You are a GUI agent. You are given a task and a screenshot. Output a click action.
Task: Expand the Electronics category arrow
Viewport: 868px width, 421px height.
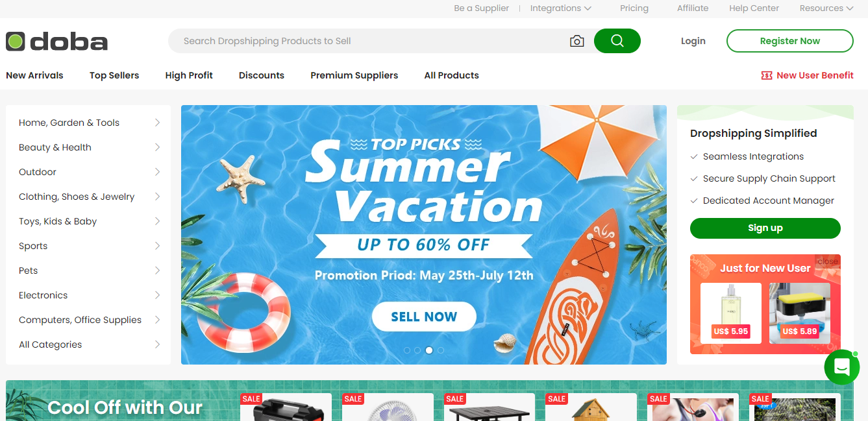coord(157,295)
